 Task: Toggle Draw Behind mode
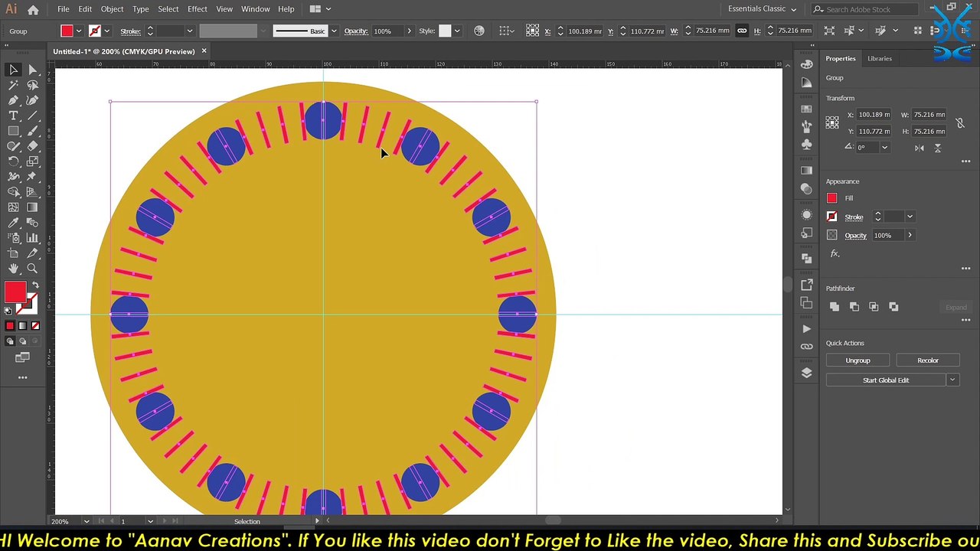[22, 341]
